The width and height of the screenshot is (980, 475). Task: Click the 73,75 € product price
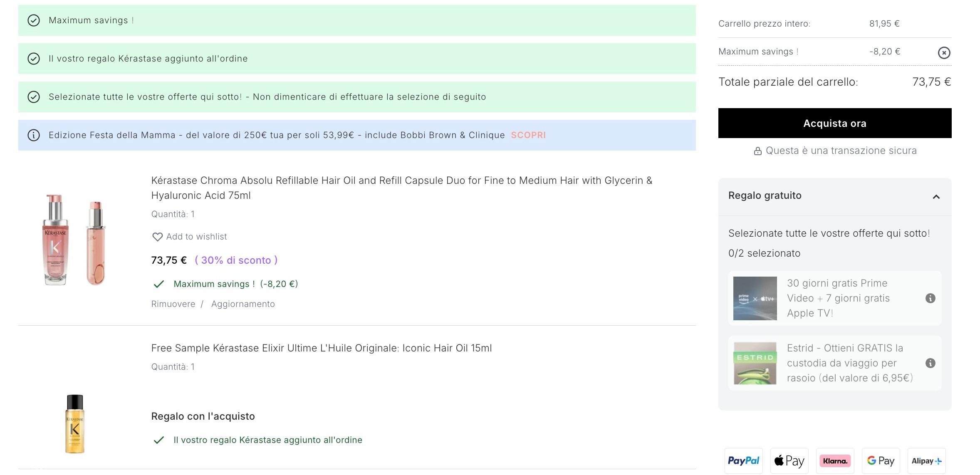tap(169, 260)
